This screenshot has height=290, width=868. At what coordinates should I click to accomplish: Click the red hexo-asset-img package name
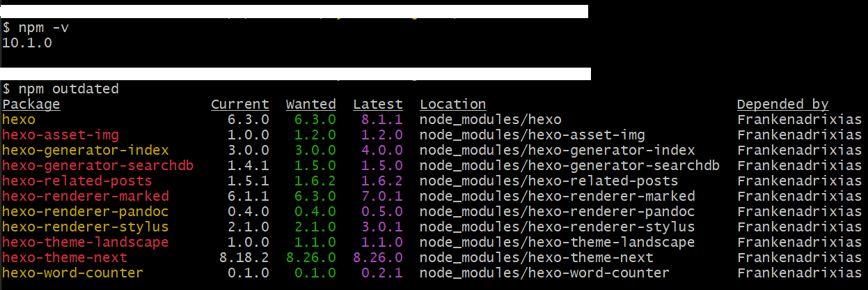(x=61, y=135)
